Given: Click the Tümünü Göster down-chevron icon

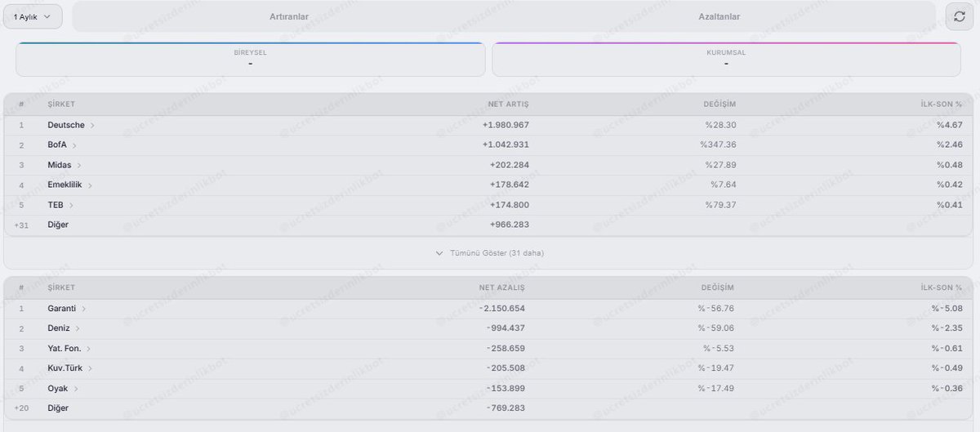Looking at the screenshot, I should coord(440,253).
